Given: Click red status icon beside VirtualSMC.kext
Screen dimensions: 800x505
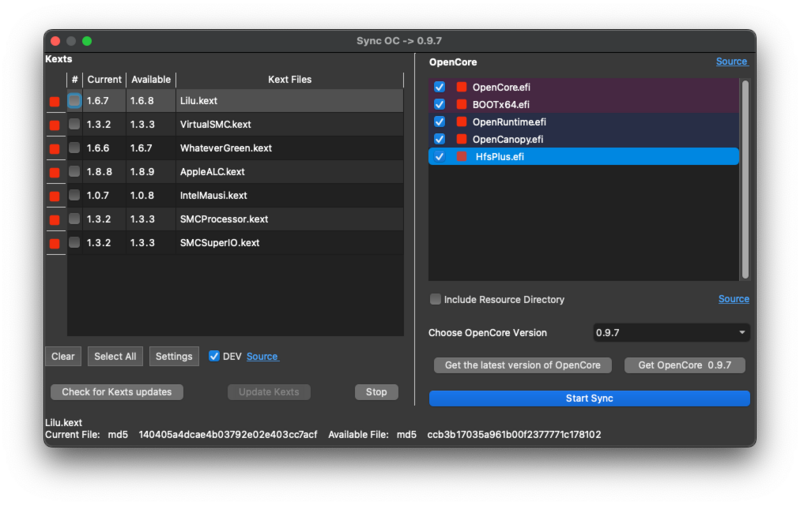Looking at the screenshot, I should click(x=55, y=125).
